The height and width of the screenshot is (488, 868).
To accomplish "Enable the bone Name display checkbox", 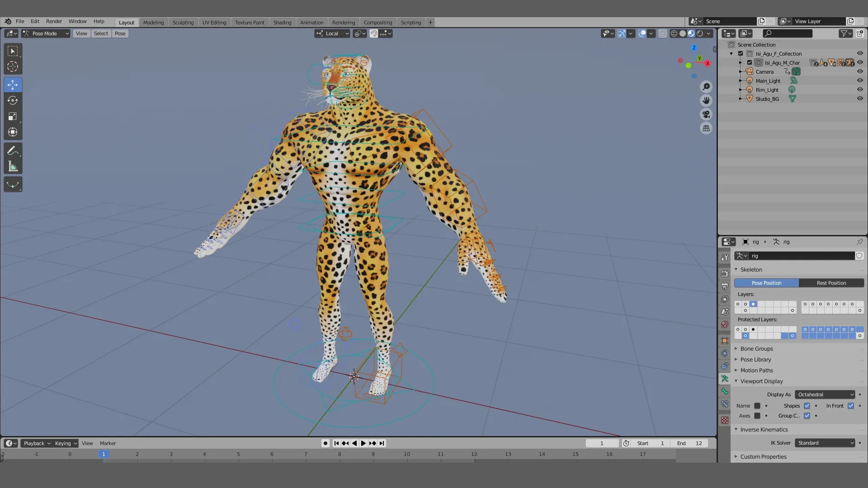I will [x=757, y=406].
